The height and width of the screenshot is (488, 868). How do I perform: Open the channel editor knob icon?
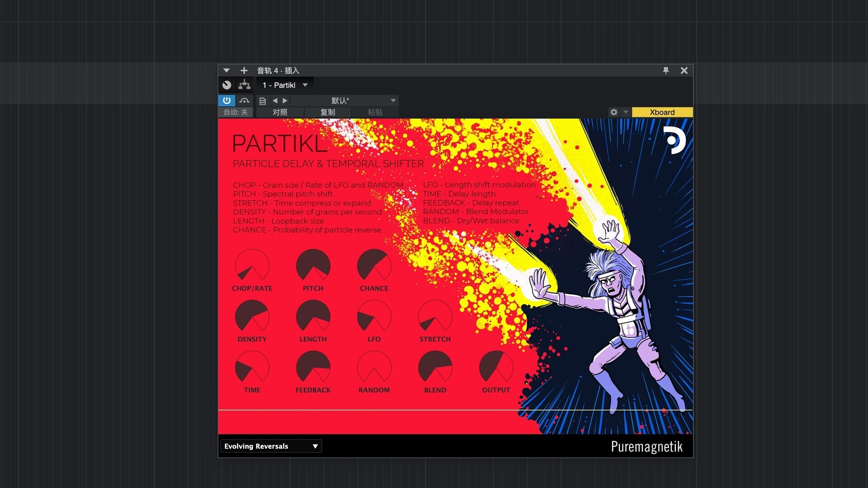[x=227, y=85]
